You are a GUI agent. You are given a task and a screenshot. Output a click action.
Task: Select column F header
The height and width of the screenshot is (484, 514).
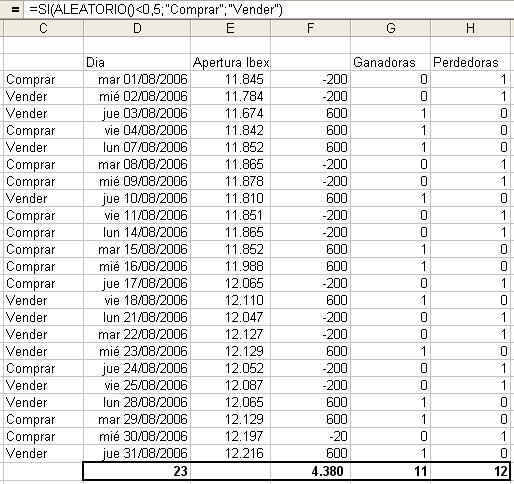click(x=310, y=28)
